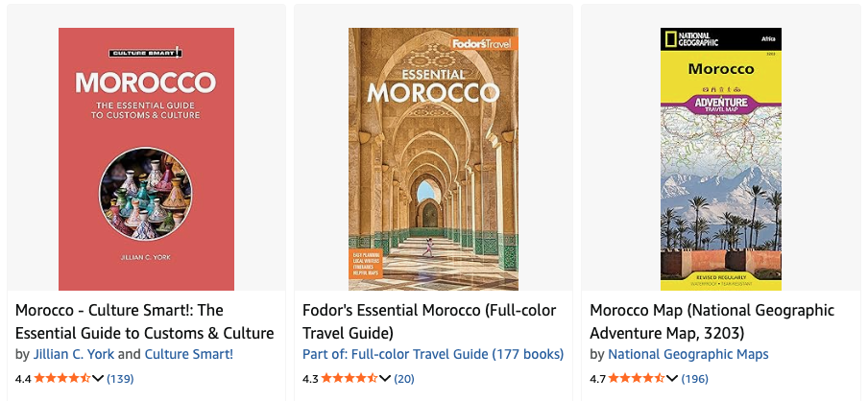This screenshot has width=868, height=401.
Task: Visit the National Geographic Maps author link
Action: (x=688, y=354)
